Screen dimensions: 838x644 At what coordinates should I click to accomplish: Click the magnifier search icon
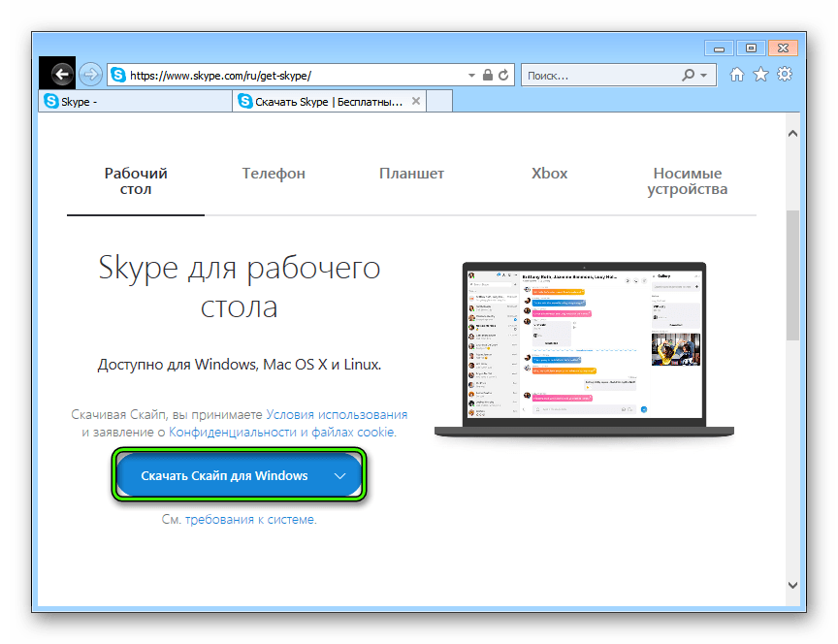689,76
